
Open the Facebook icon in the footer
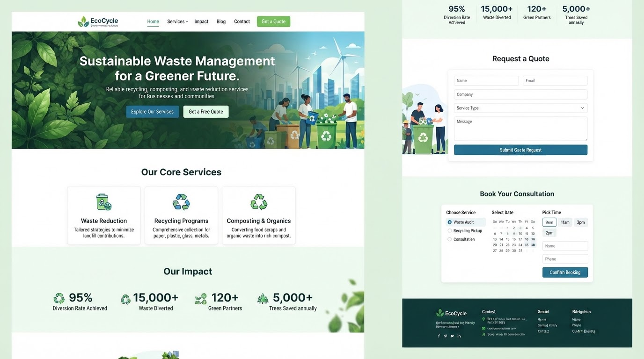coord(439,336)
